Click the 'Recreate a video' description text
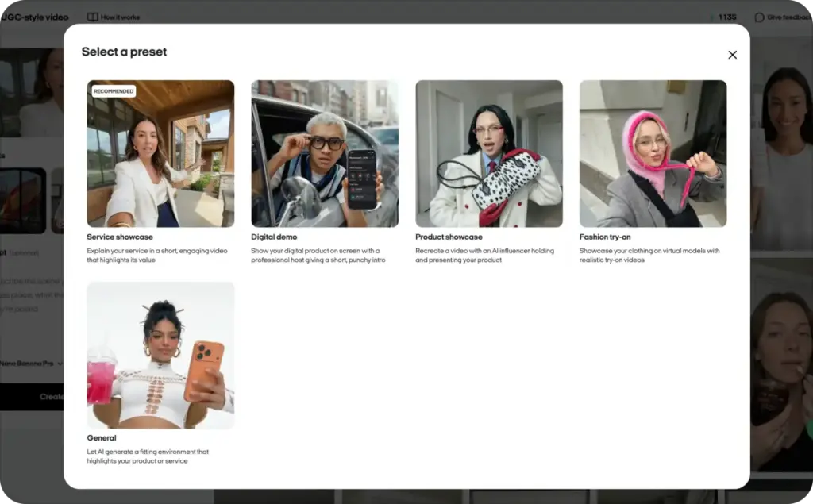Viewport: 813px width, 504px height. (485, 255)
